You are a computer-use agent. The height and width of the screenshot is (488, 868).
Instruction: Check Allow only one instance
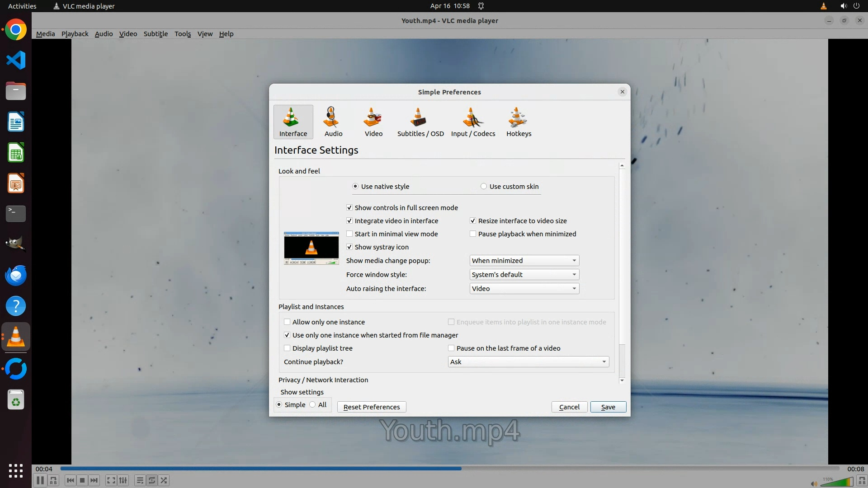[287, 322]
